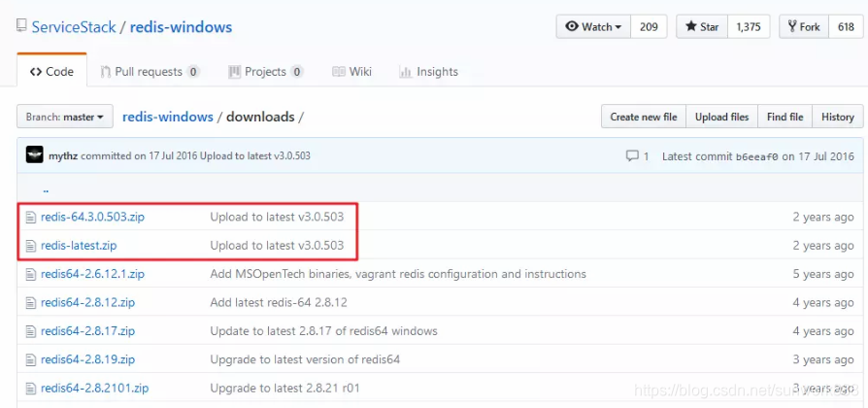Screen dimensions: 868x408
Task: Open the redis64-2.8.17.zip file
Action: [x=87, y=331]
